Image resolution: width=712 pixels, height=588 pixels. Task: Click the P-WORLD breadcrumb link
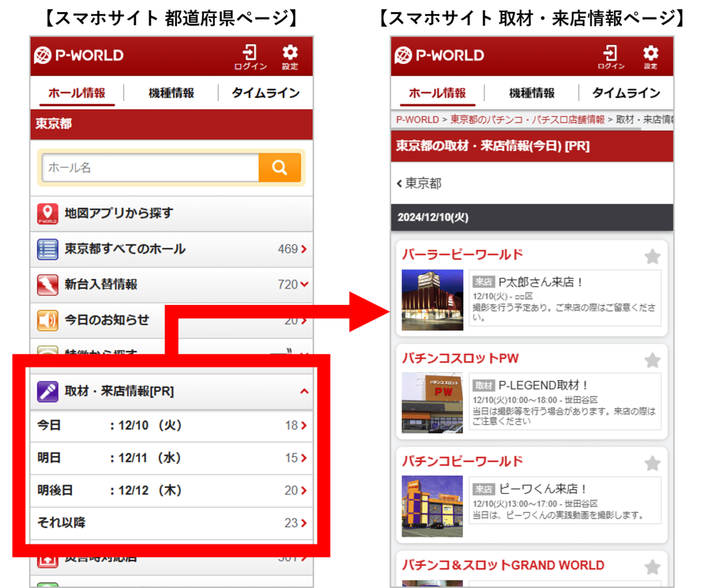(417, 120)
